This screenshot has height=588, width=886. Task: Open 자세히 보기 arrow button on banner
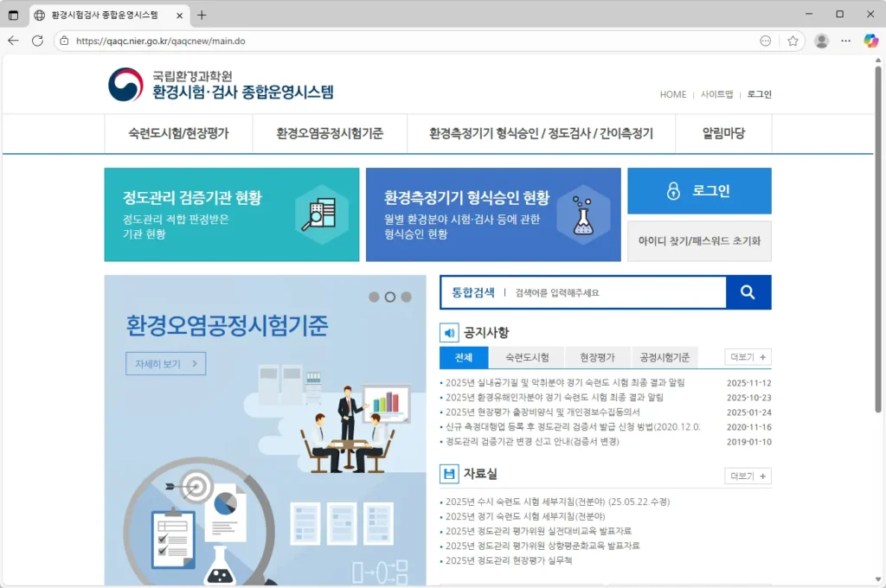coord(165,364)
